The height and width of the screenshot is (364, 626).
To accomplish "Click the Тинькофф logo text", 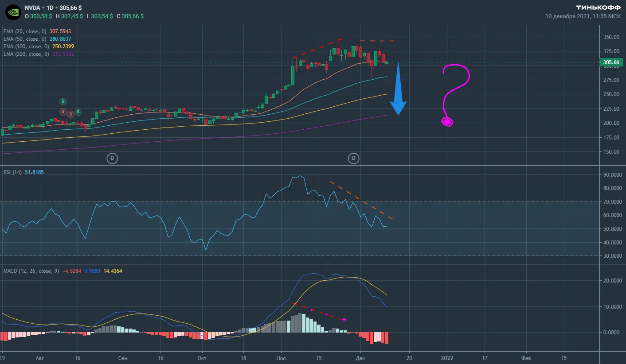I will coord(599,8).
